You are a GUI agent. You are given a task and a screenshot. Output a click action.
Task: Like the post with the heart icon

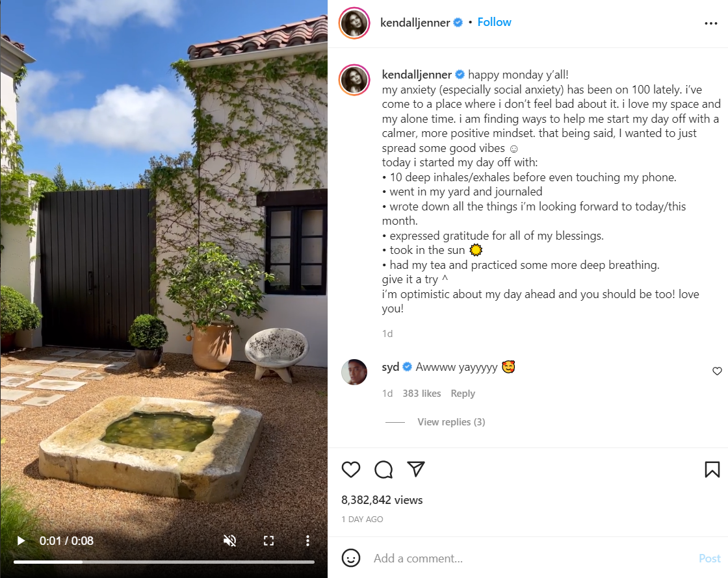pos(351,470)
